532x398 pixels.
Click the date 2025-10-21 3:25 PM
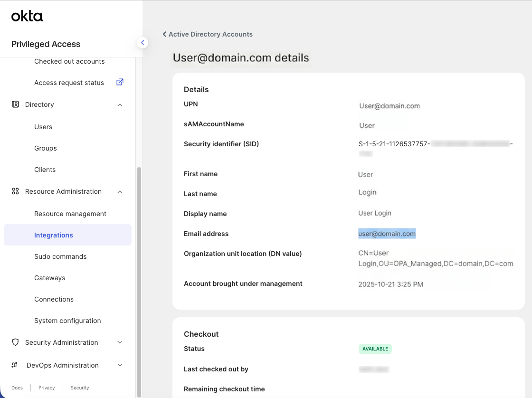pyautogui.click(x=390, y=284)
